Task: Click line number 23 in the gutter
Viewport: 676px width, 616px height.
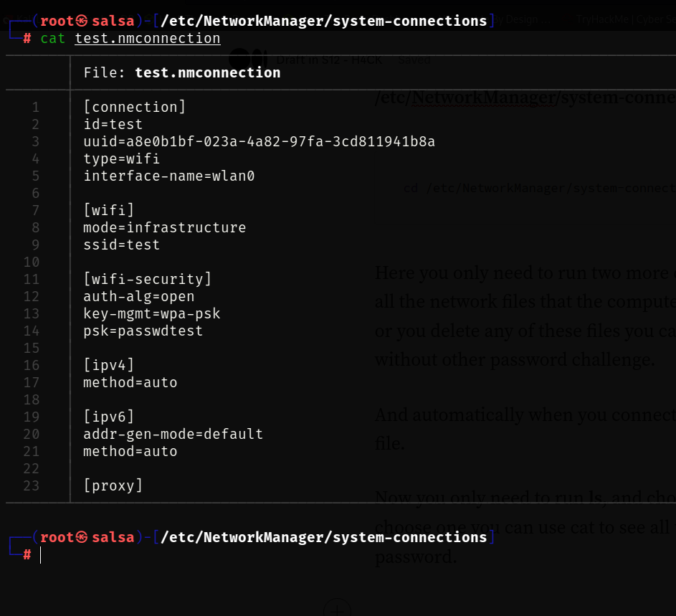Action: coord(31,485)
